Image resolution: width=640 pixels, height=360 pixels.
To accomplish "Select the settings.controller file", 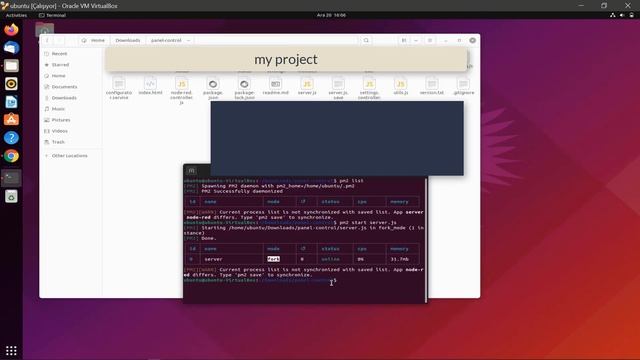I will (x=369, y=89).
